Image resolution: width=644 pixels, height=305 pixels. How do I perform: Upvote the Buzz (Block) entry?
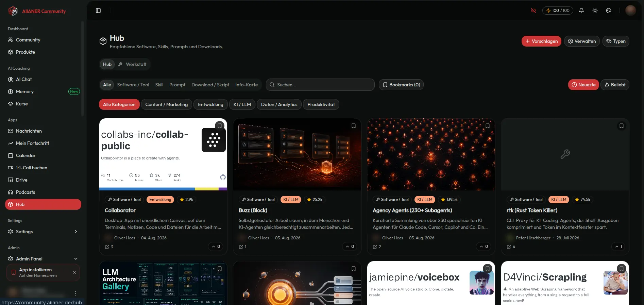click(x=350, y=247)
